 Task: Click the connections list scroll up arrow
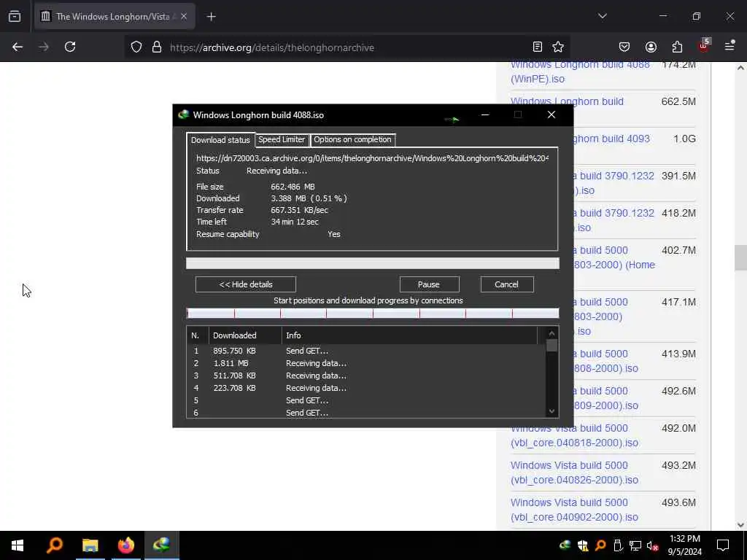pyautogui.click(x=551, y=333)
